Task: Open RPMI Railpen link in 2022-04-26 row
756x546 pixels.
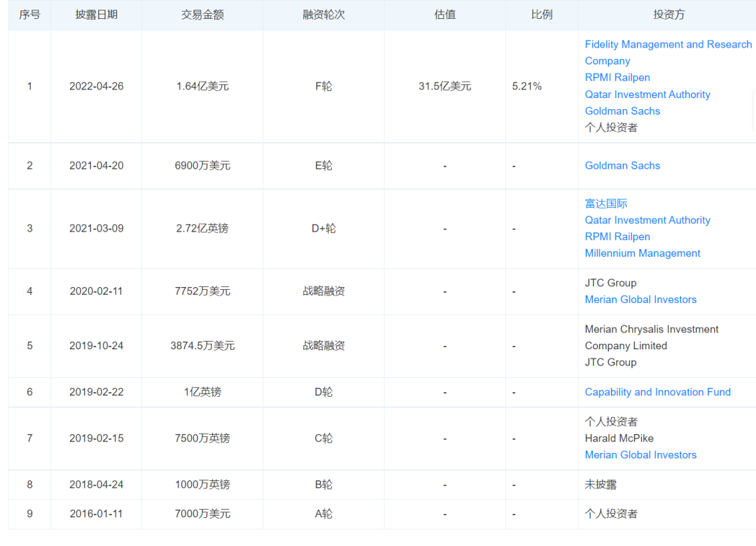Action: (617, 78)
